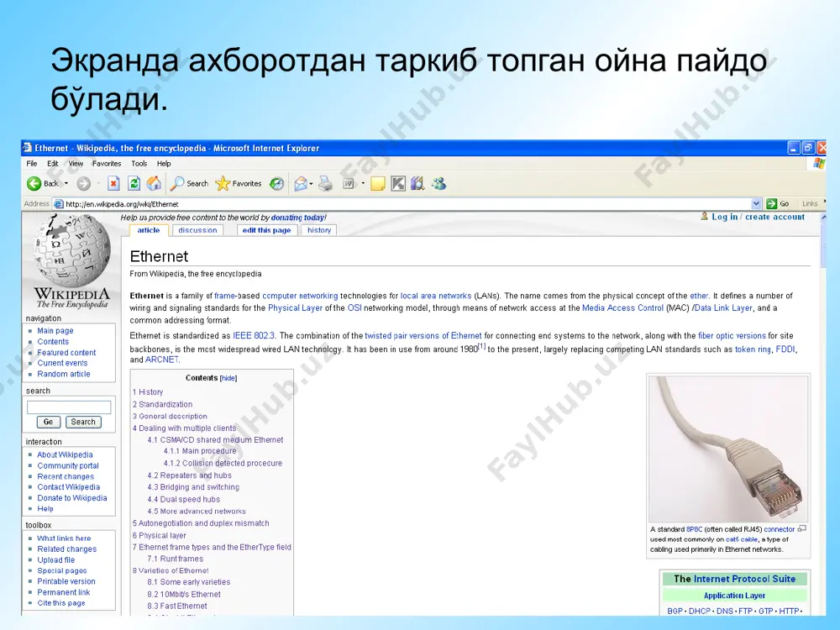840x630 pixels.
Task: Open the Help menu
Action: point(164,164)
